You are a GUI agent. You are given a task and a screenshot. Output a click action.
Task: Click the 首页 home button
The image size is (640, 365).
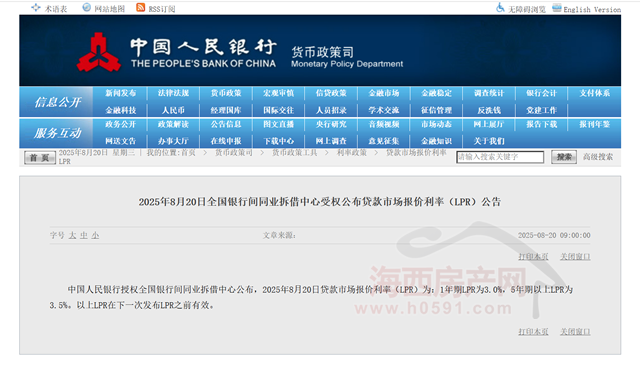(x=40, y=158)
